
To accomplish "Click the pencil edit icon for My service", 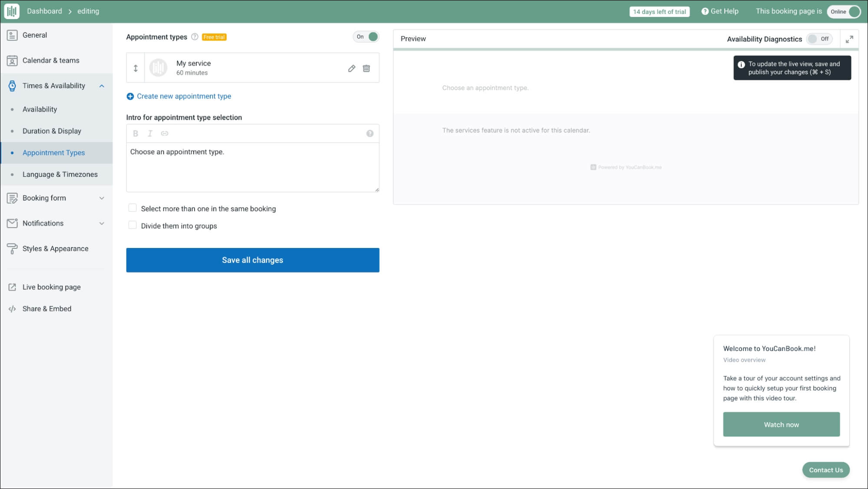I will coord(352,68).
